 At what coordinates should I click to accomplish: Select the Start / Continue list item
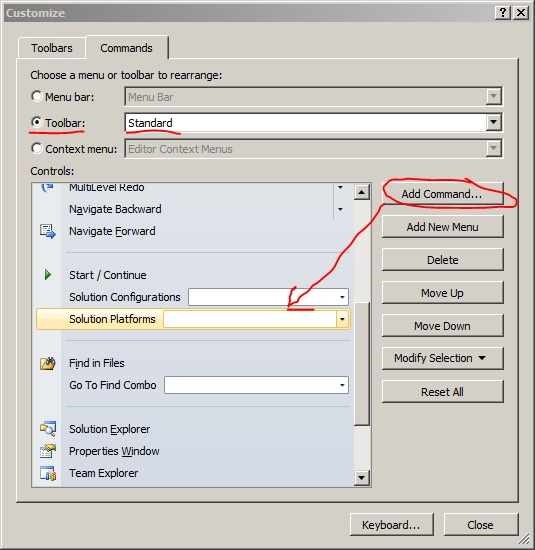tap(193, 275)
